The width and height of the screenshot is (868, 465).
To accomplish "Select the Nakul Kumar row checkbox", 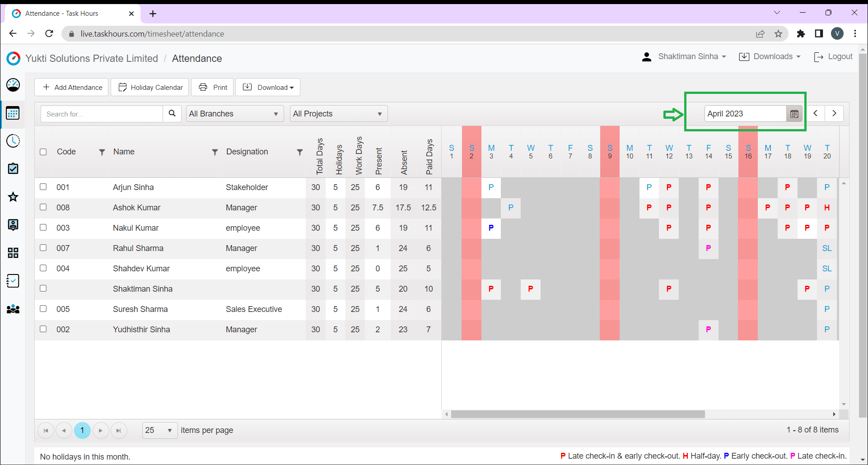I will (x=43, y=228).
